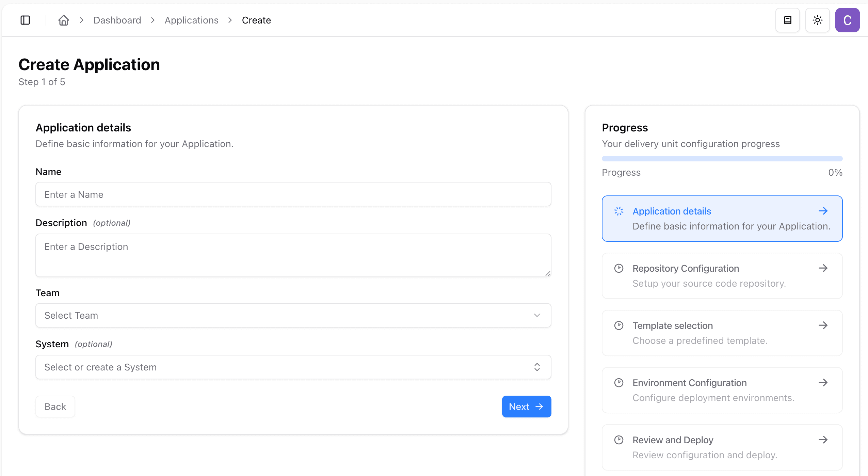Click arrow on Application details step

823,211
